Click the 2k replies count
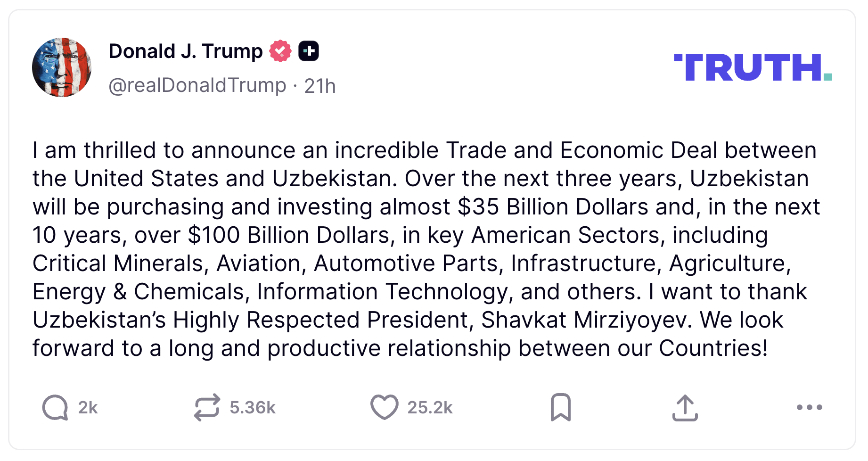Image resolution: width=868 pixels, height=461 pixels. (88, 407)
